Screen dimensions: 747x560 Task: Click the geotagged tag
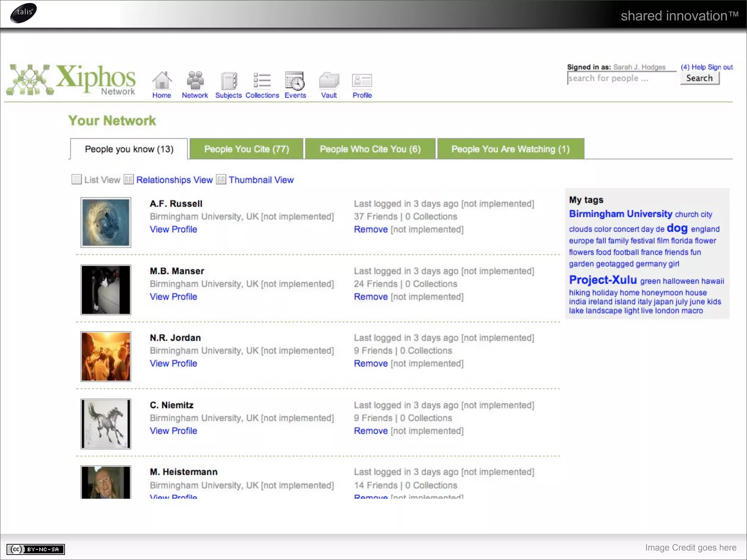coord(615,264)
